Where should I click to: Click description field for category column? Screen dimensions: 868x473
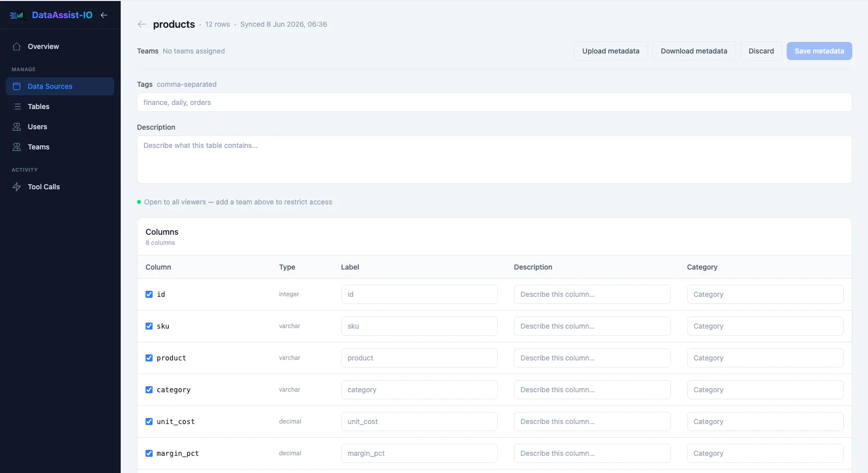coord(592,390)
